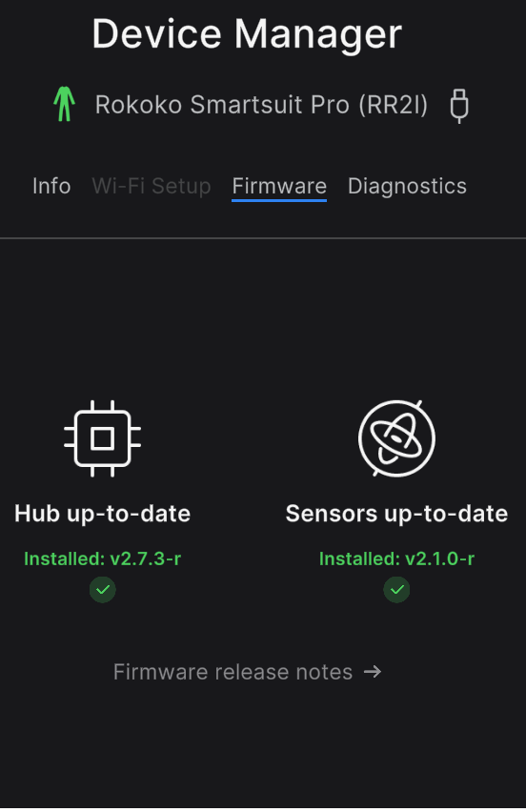Click the green checkmark under Sensors version
This screenshot has height=812, width=526.
pos(396,590)
